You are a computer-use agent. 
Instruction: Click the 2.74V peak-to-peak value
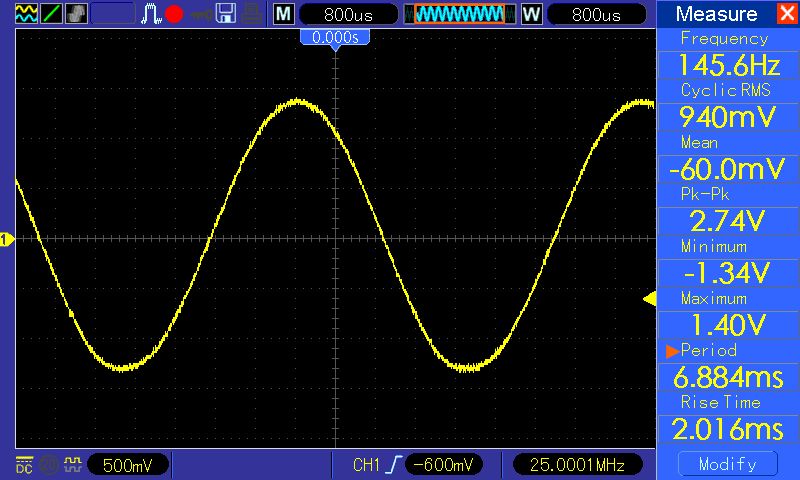coord(729,221)
